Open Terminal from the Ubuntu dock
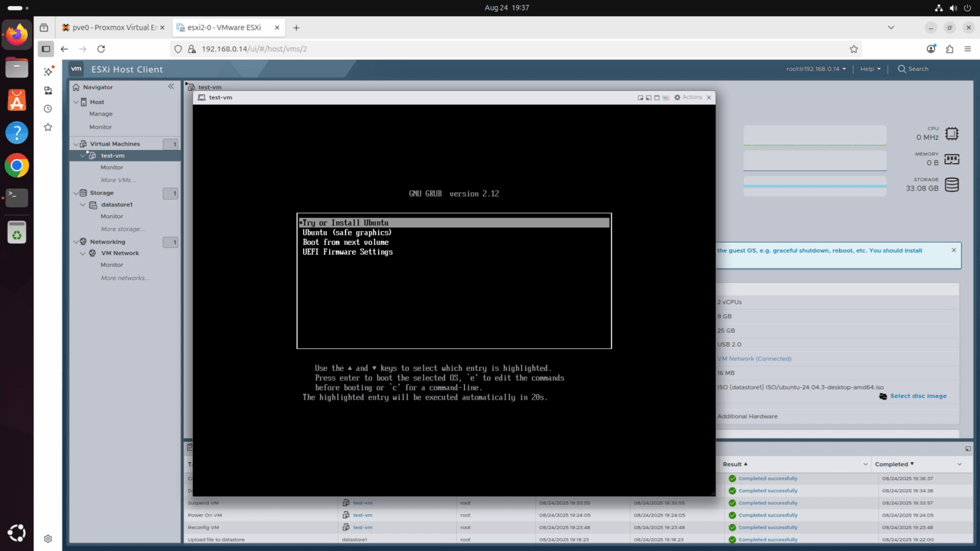 pyautogui.click(x=17, y=197)
